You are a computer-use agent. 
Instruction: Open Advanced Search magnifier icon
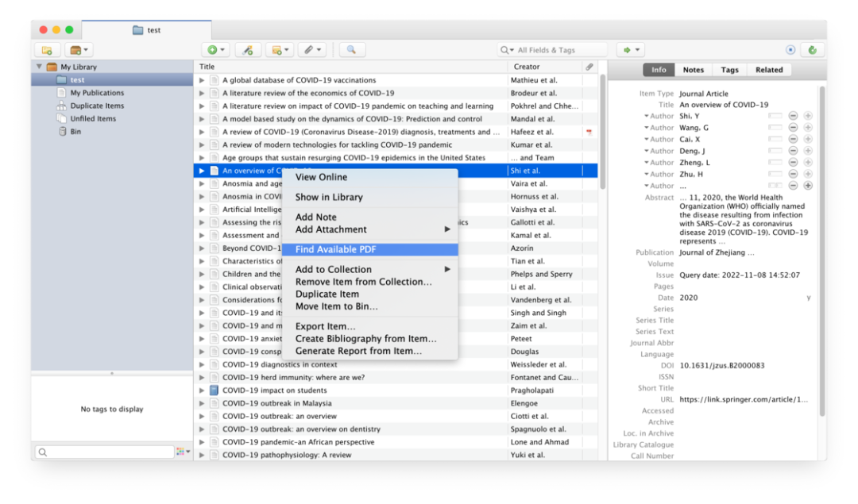(351, 50)
